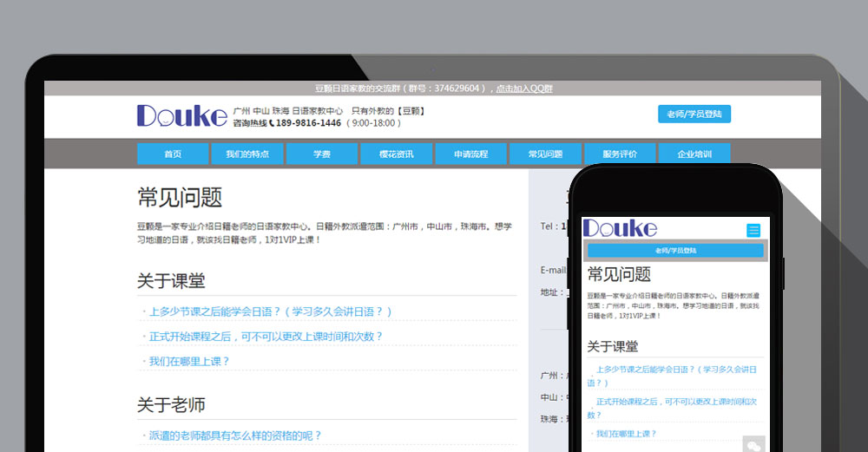Tap 老师/学员登陆 bar on phone mockup
The height and width of the screenshot is (452, 868).
[675, 251]
